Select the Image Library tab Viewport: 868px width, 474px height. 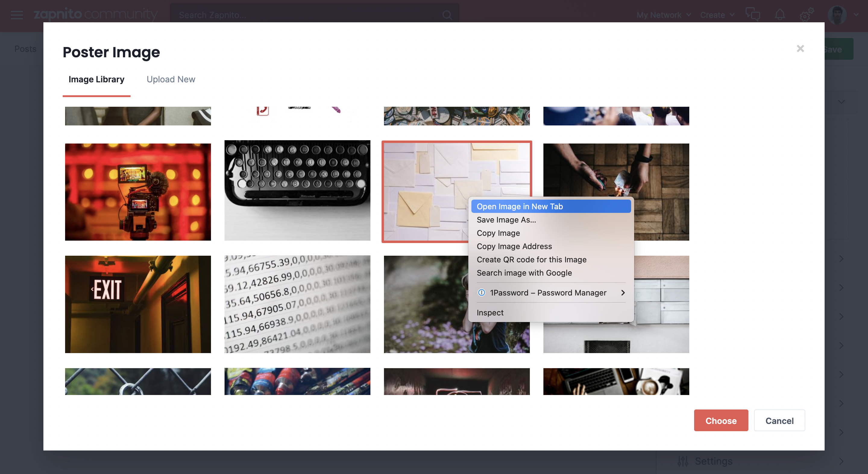pyautogui.click(x=96, y=79)
